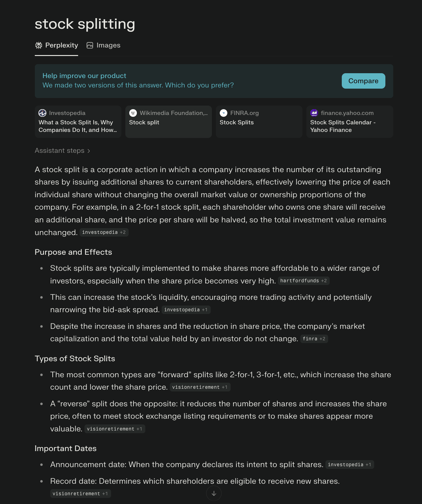Image resolution: width=422 pixels, height=504 pixels.
Task: Open the Stock Splits Calendar Yahoo Finance card
Action: pyautogui.click(x=350, y=122)
